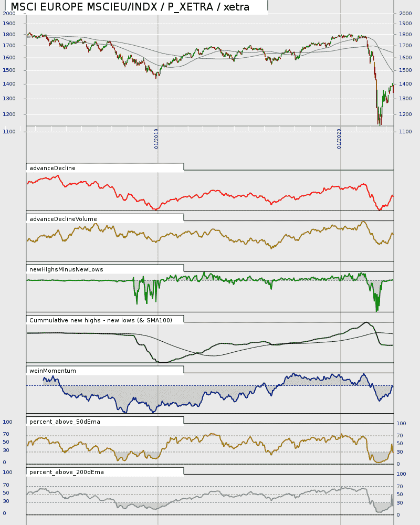Click the newHighsMinusNewLows panel label

(x=66, y=269)
